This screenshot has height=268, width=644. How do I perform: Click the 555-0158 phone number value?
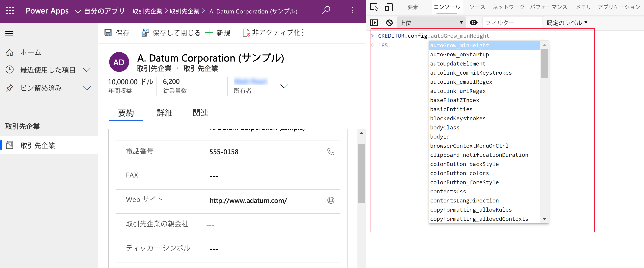click(x=224, y=152)
